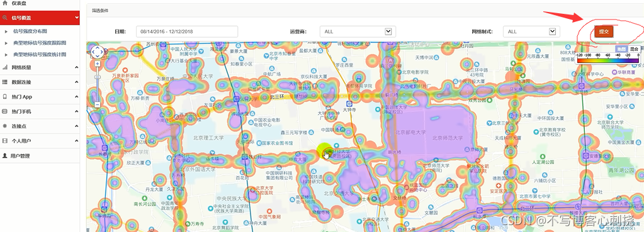
Task: Open the 网络制式 network type dropdown
Action: tap(532, 31)
